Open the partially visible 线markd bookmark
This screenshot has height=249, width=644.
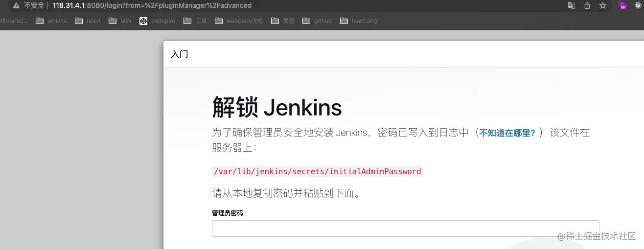pyautogui.click(x=14, y=21)
